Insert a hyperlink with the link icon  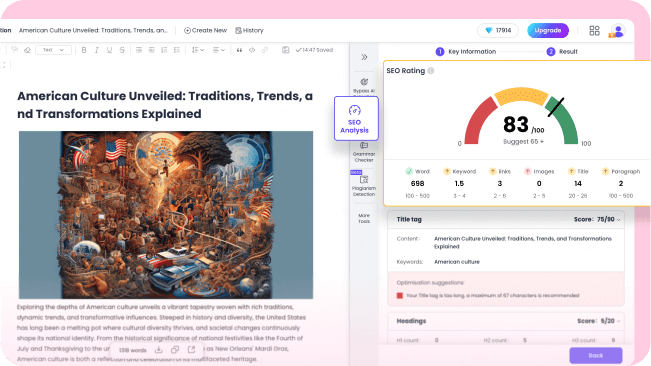coord(264,50)
